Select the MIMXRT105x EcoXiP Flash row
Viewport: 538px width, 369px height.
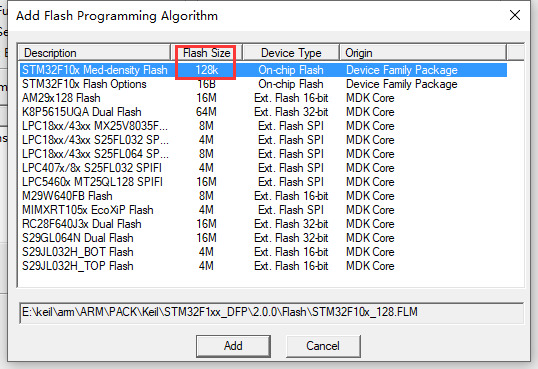(263, 210)
